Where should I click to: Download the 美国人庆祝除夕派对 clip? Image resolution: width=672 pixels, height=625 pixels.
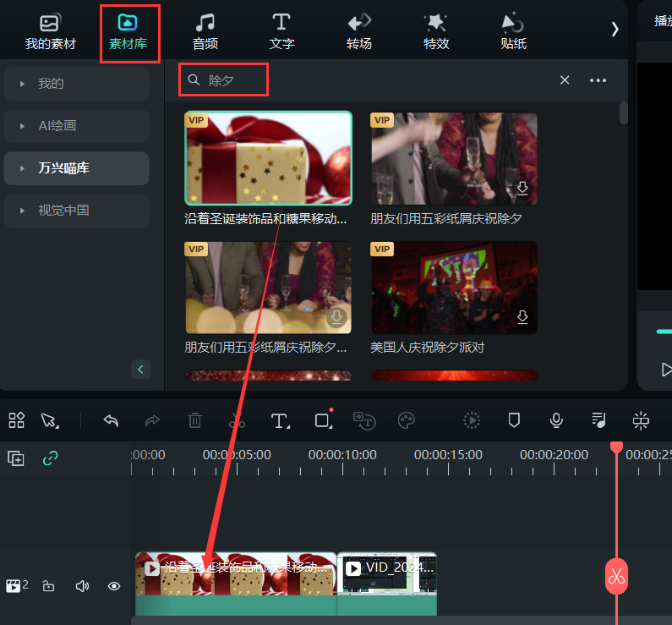[x=522, y=317]
